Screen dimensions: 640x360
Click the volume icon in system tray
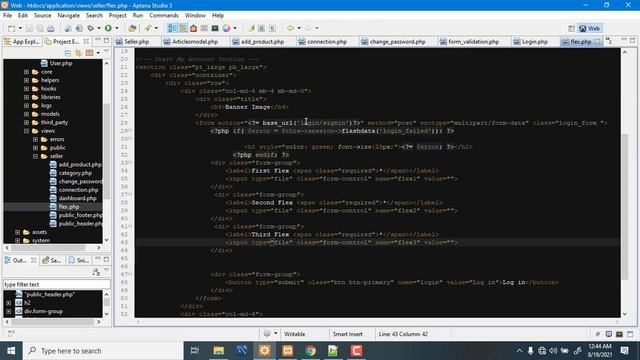pos(553,351)
